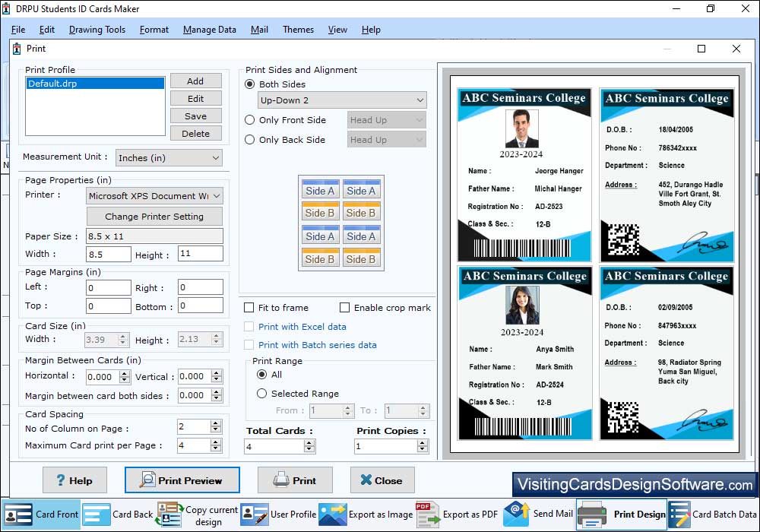The height and width of the screenshot is (532, 760).
Task: Click the Print button
Action: pos(295,480)
